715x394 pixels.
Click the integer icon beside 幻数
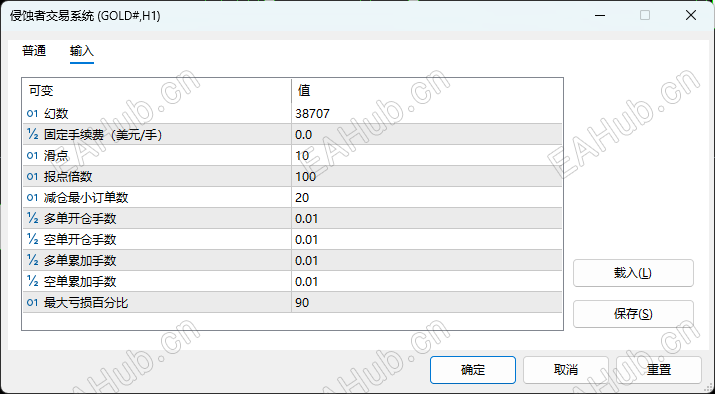click(32, 114)
